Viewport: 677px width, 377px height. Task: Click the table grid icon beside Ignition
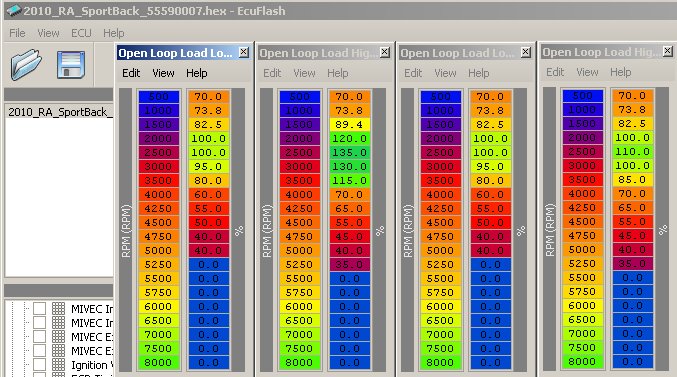pos(58,365)
